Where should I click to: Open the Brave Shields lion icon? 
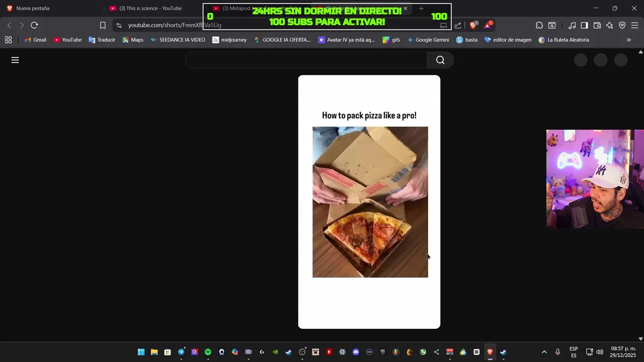[473, 25]
